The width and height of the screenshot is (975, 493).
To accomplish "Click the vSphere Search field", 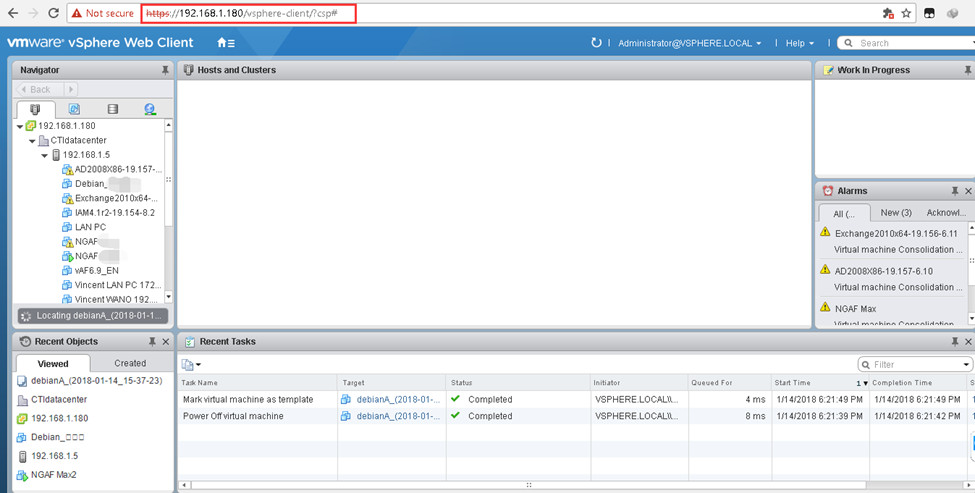I will coord(908,43).
